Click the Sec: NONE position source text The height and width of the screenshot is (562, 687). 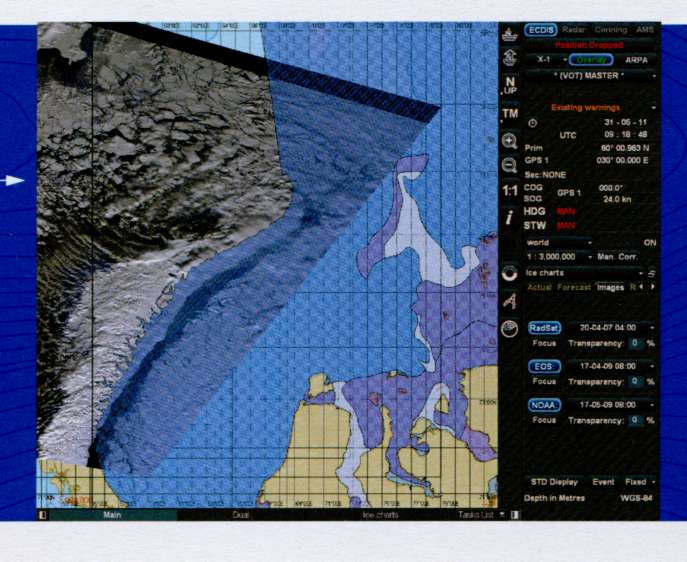tap(545, 175)
